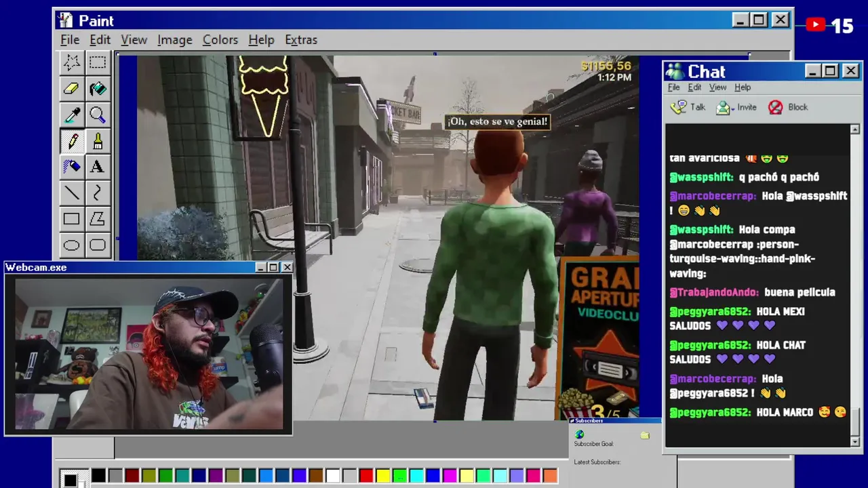Choose the maroon color swatch
The height and width of the screenshot is (488, 868).
coord(132,476)
